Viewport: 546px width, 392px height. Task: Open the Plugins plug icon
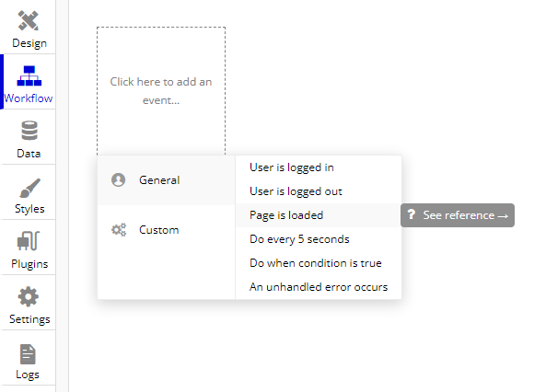pyautogui.click(x=29, y=241)
